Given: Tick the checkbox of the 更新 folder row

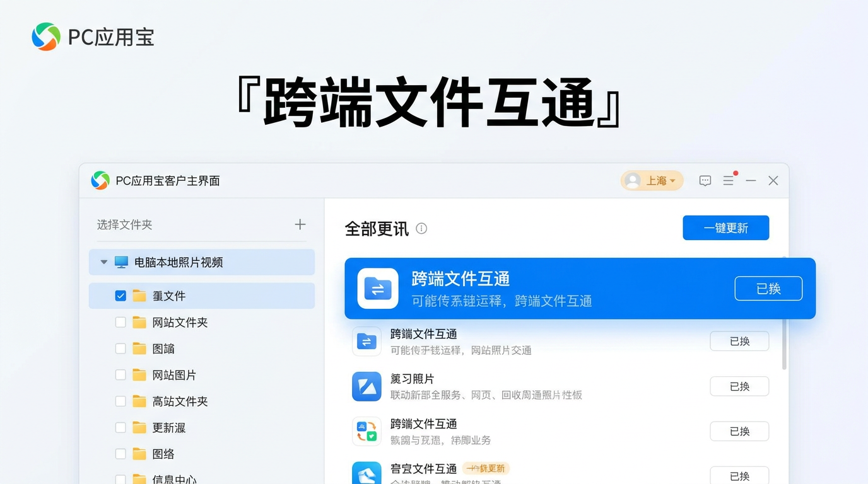Looking at the screenshot, I should click(x=120, y=428).
